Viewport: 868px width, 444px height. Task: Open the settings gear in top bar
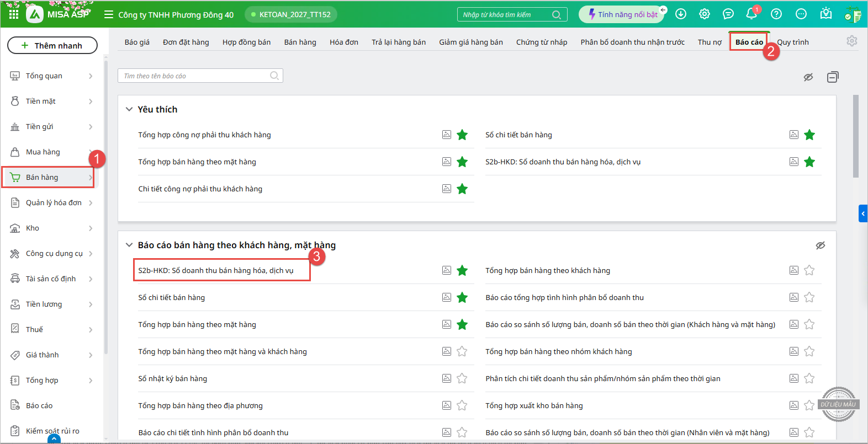click(705, 14)
